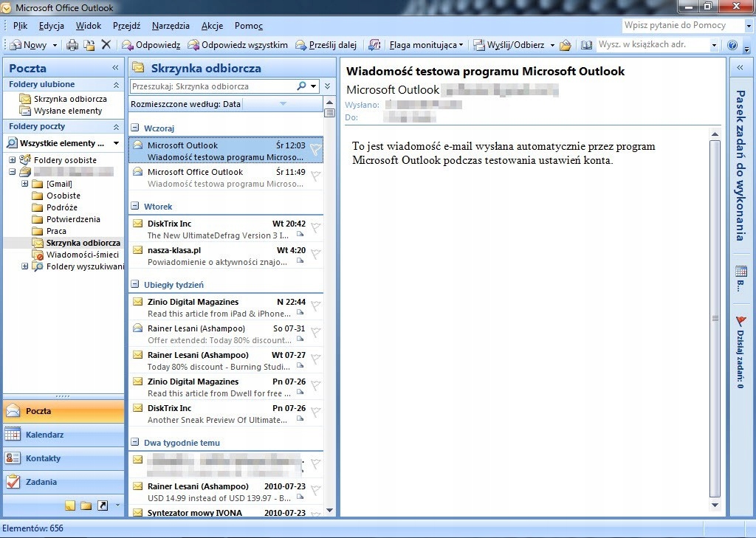
Task: Open the Narzędzia menu
Action: tap(171, 26)
